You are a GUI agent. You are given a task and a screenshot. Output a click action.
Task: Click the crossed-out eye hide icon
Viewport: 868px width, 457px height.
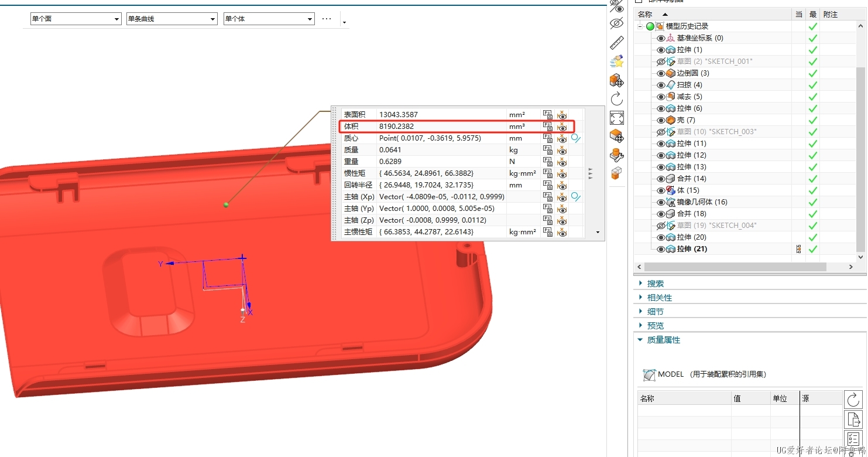tap(616, 23)
